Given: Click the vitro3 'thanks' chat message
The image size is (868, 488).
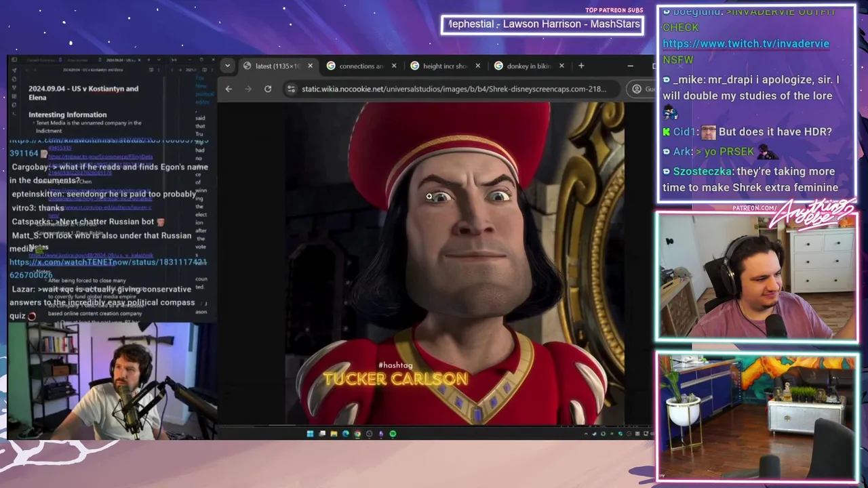Looking at the screenshot, I should tap(38, 208).
